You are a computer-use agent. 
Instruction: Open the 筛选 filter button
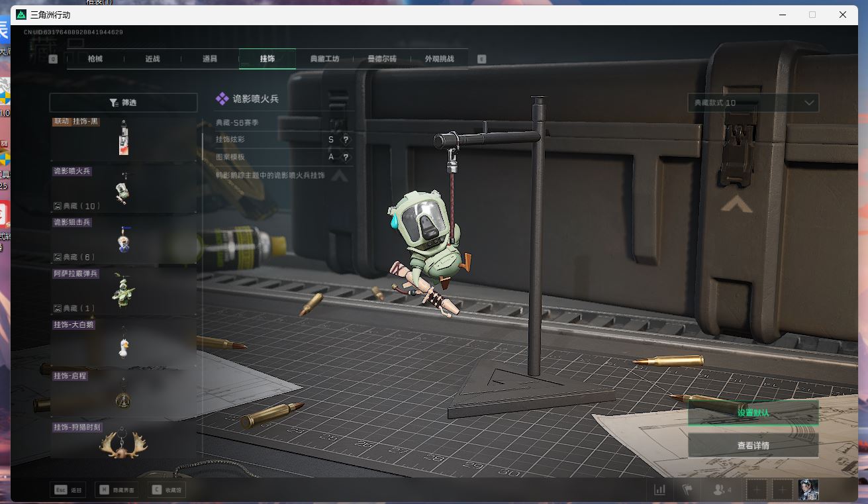[123, 103]
